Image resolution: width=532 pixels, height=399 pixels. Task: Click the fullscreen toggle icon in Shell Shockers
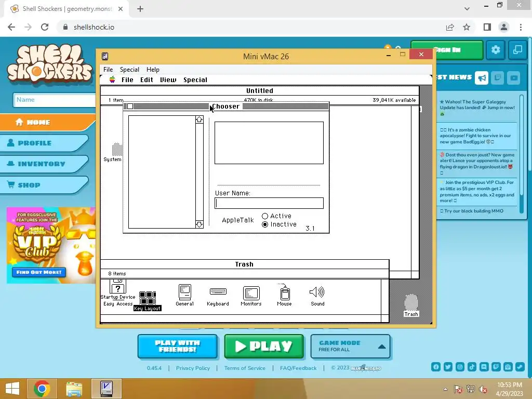point(517,50)
